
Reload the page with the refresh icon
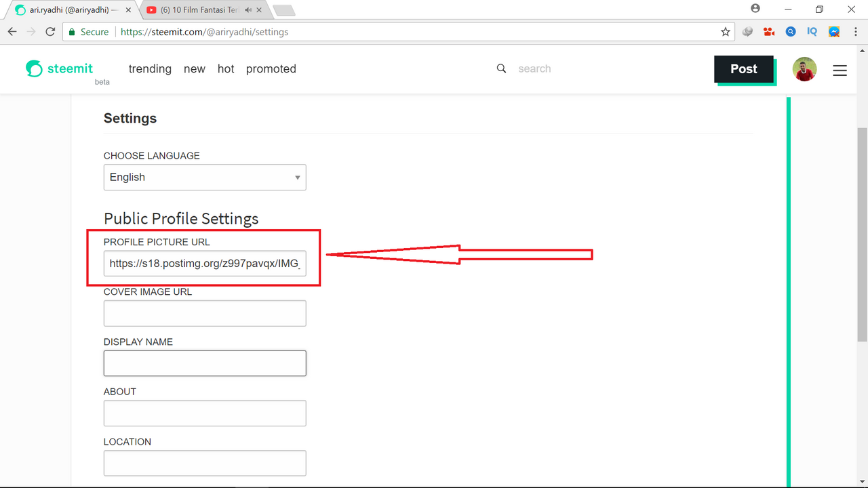(x=50, y=32)
